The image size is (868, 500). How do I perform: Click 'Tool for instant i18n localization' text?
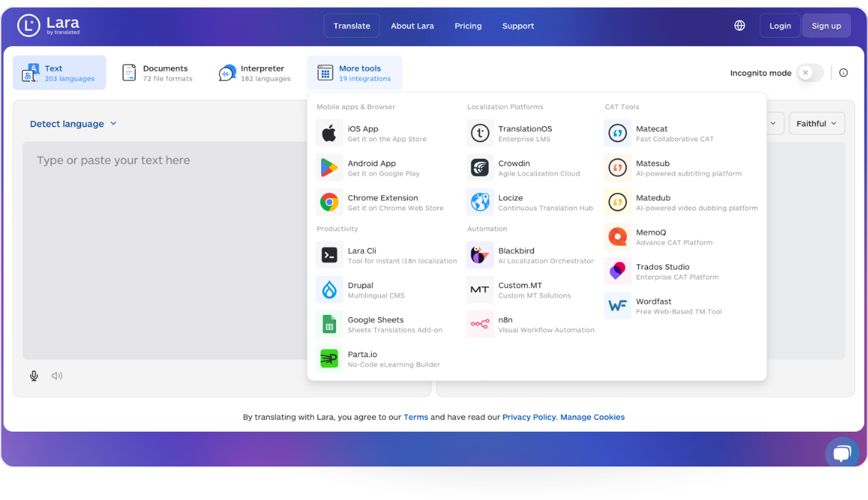pos(402,261)
